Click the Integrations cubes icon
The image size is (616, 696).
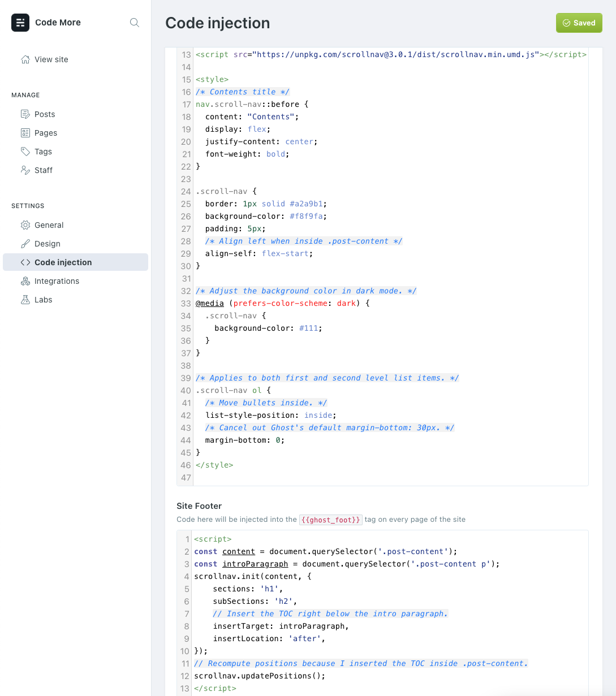[25, 281]
